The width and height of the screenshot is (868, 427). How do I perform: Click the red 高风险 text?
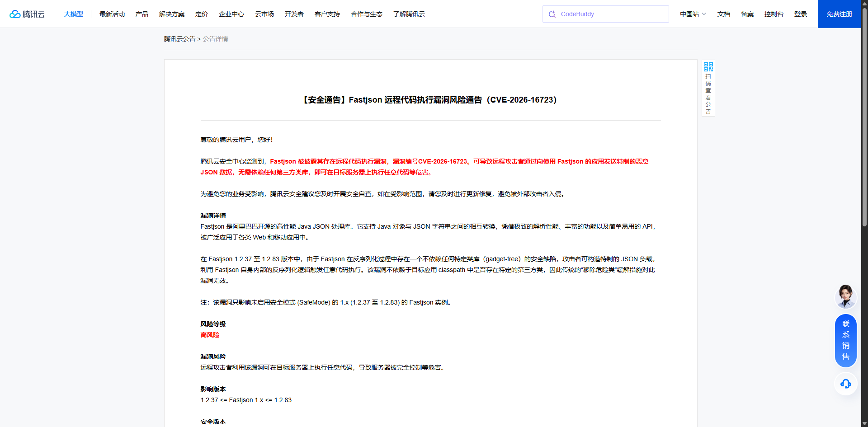(x=210, y=335)
